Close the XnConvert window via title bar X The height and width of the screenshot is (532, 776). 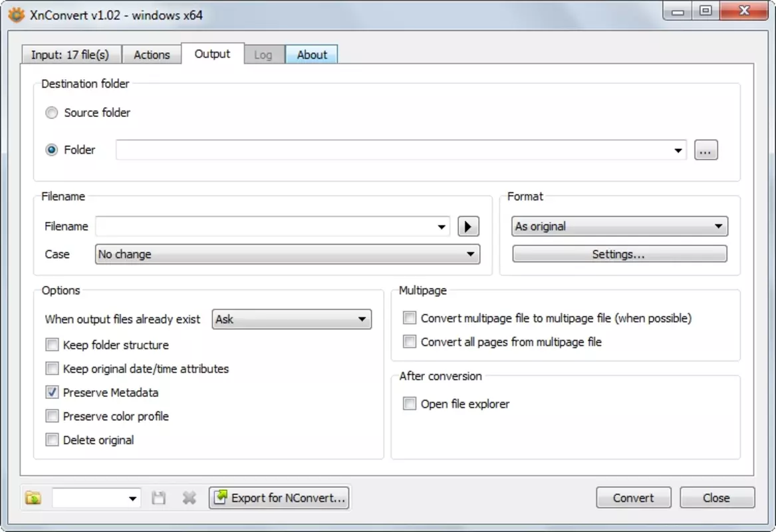click(x=744, y=11)
